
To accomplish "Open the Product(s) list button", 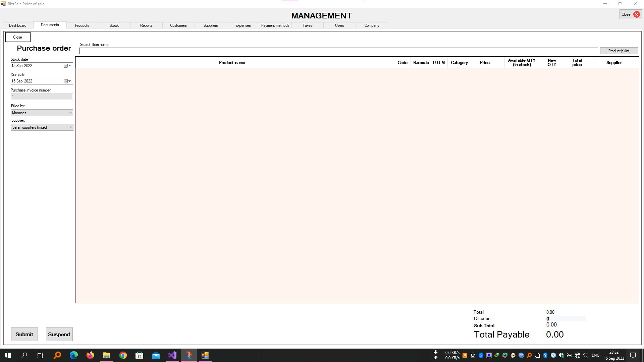I will click(619, 51).
